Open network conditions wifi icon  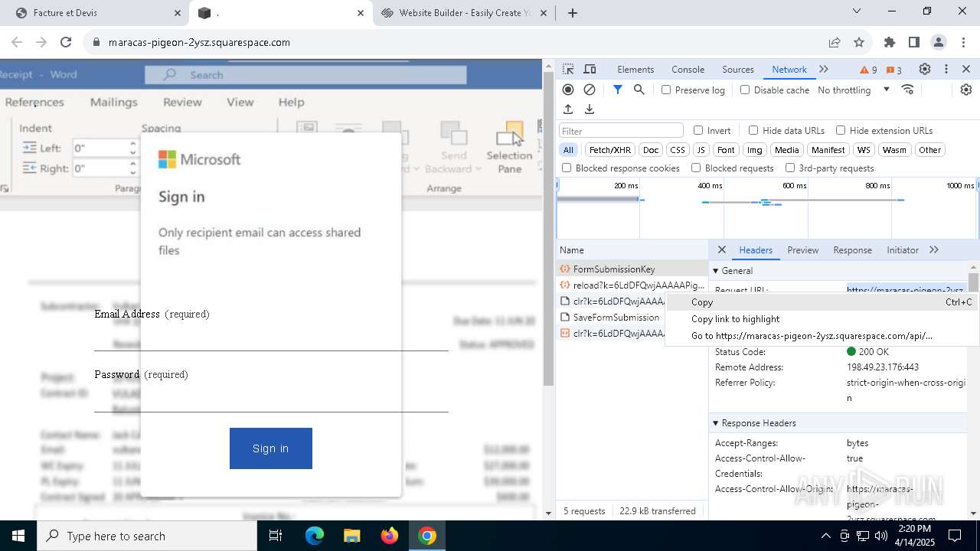[908, 90]
